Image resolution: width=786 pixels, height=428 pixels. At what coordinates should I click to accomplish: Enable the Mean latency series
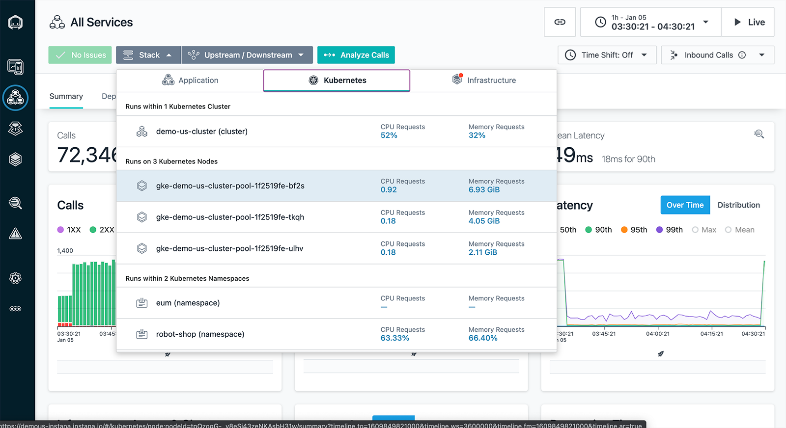(x=740, y=230)
